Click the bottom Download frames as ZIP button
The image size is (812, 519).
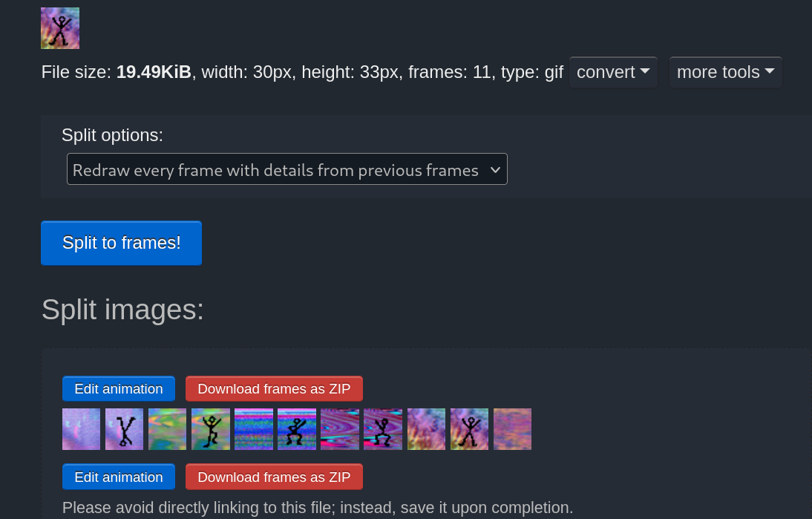point(274,477)
